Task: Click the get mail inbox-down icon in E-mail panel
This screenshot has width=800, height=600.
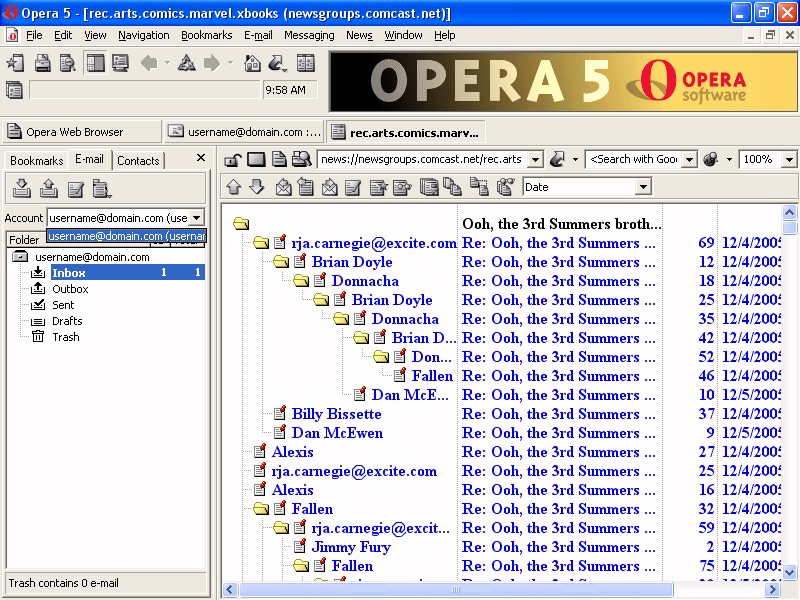Action: 21,188
